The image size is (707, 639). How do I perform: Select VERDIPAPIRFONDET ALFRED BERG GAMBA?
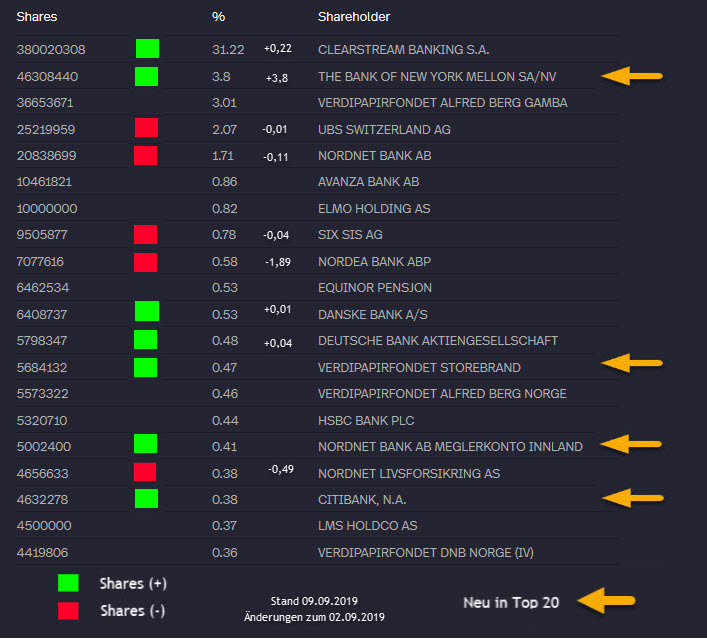point(443,103)
